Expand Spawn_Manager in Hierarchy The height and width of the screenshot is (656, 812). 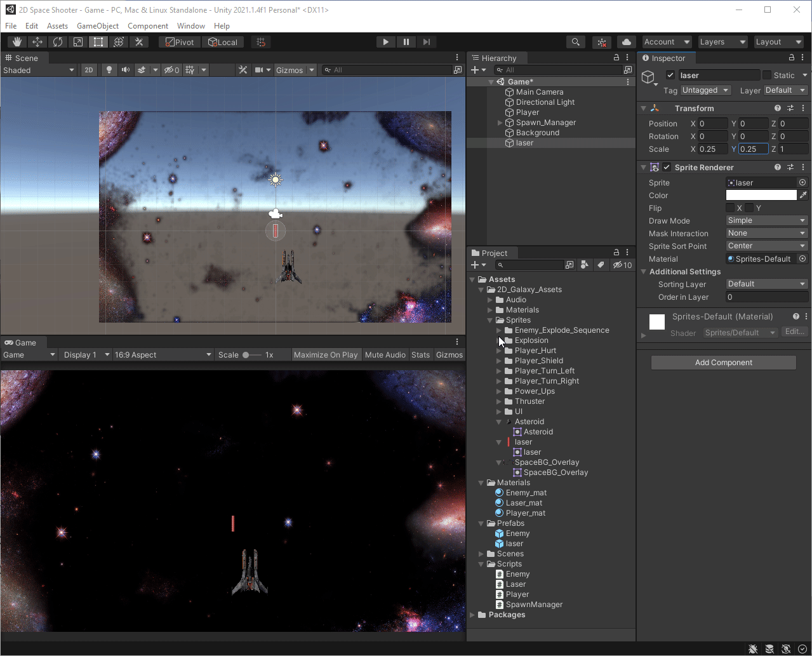click(x=500, y=123)
